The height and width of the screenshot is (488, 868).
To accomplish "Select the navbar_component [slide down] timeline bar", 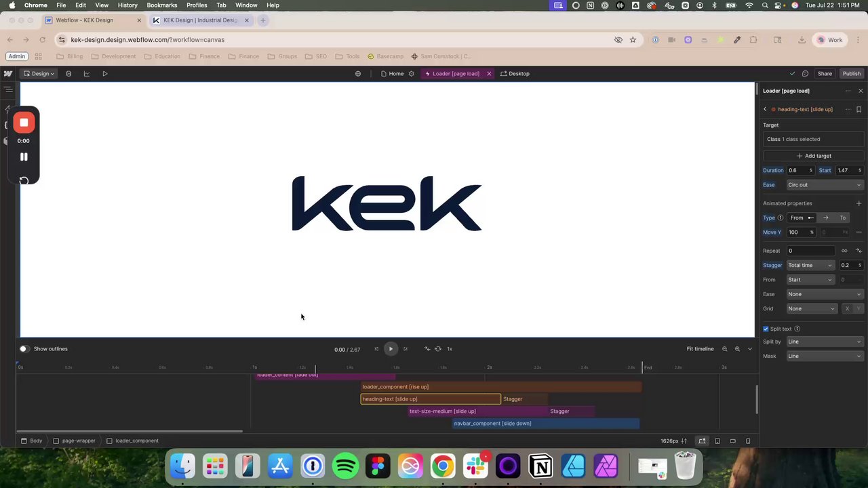I will (546, 424).
